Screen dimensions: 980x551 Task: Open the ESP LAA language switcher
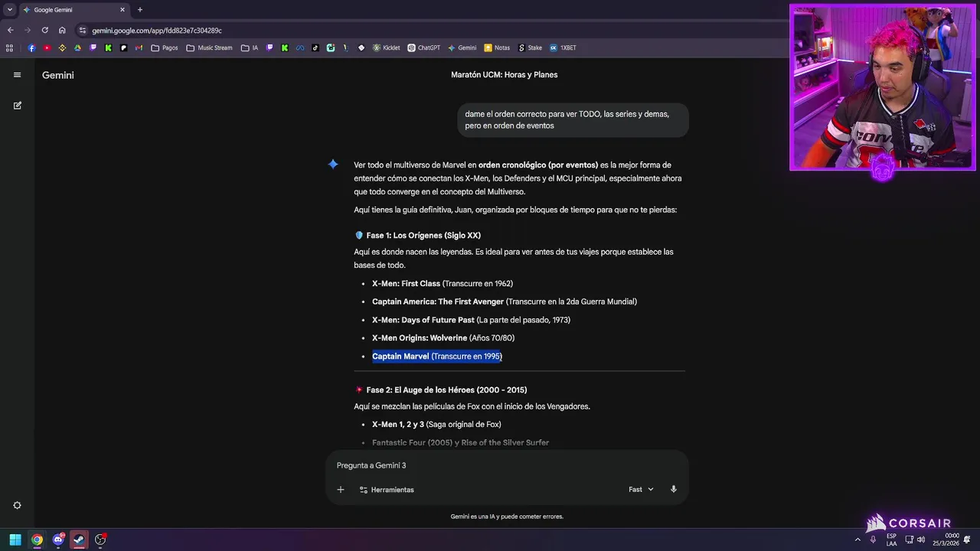click(892, 540)
